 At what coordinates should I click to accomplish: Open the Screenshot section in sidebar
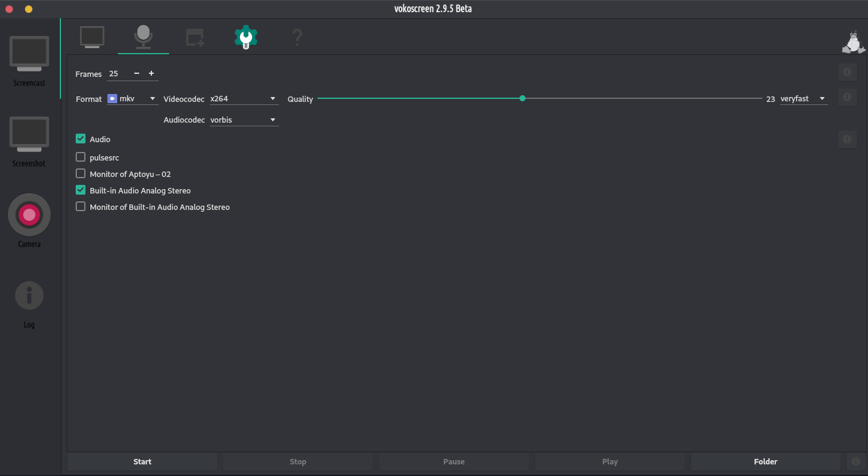[29, 140]
